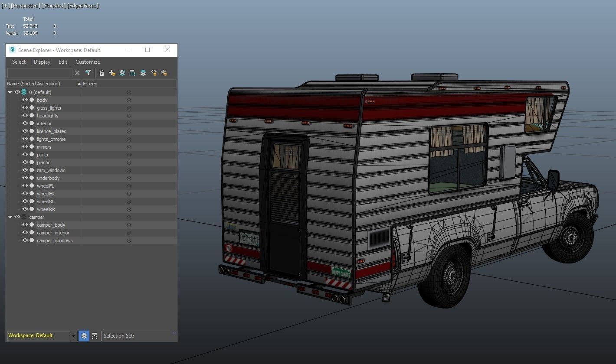Hide the wheelFL object
The width and height of the screenshot is (616, 364).
25,186
